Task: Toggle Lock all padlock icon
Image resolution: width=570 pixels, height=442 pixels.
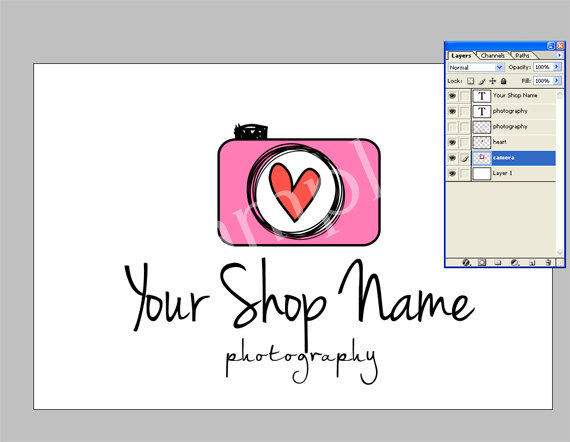Action: (x=503, y=81)
